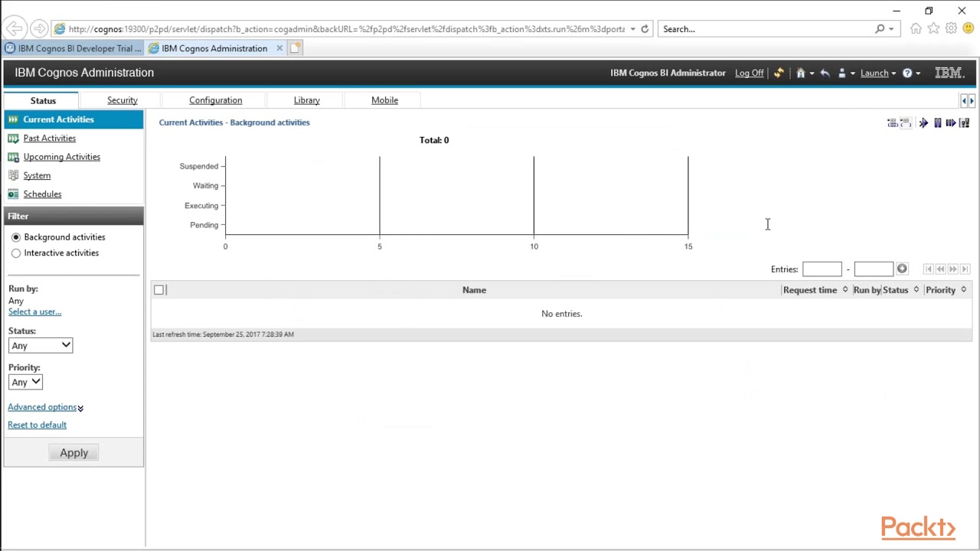
Task: Click the scroll tabs left arrow
Action: (x=964, y=100)
